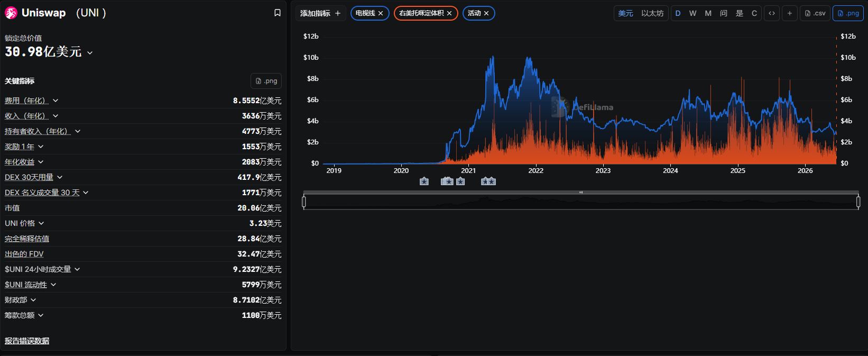Screen dimensions: 868x356
Task: Open the embed chart code button
Action: point(772,13)
